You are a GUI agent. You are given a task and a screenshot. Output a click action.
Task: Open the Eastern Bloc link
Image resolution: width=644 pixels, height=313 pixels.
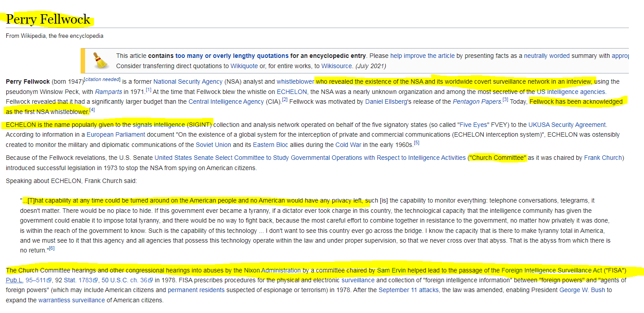(270, 145)
